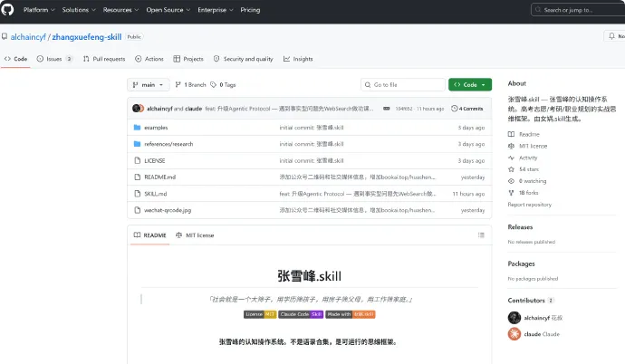
Task: Click 54 stars text in About
Action: pos(529,169)
